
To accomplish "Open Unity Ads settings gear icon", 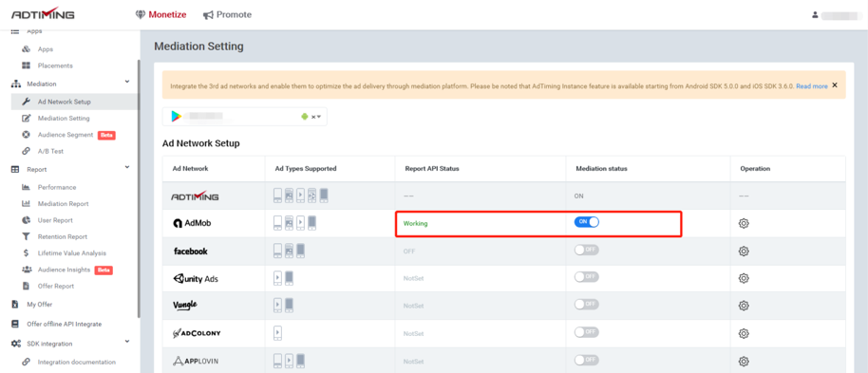I will tap(744, 278).
